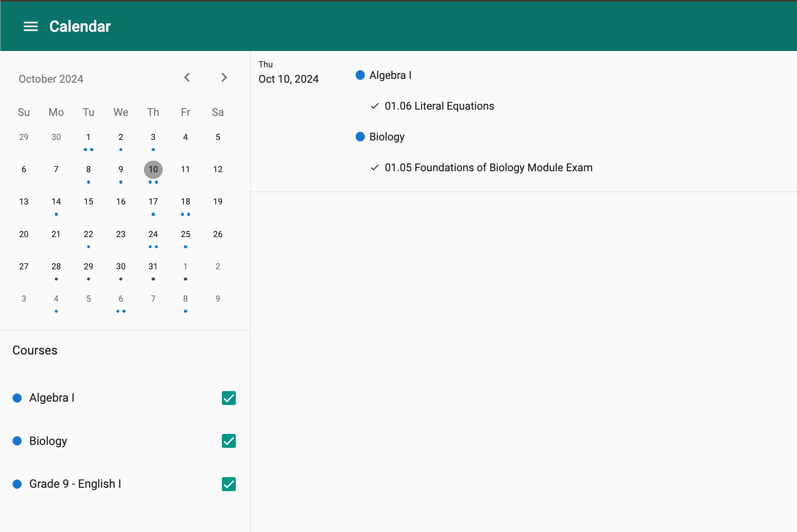This screenshot has width=797, height=532.
Task: Go to next month with right chevron
Action: (x=224, y=77)
